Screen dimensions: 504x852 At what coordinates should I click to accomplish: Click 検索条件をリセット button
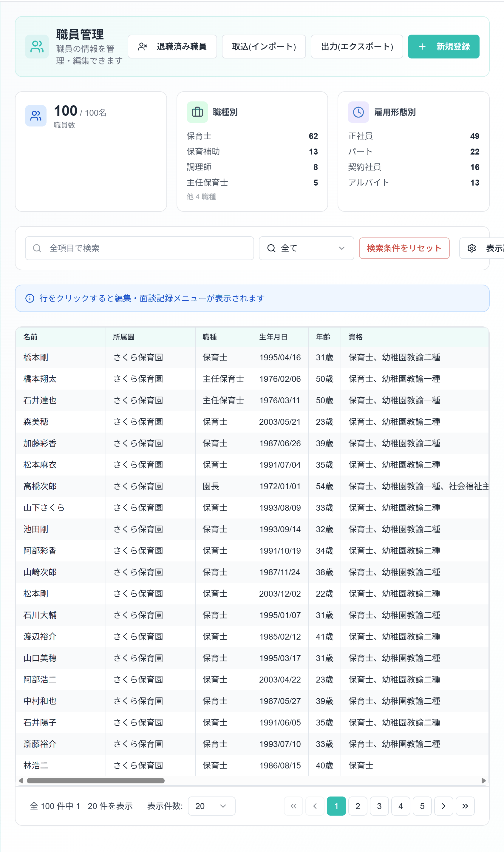point(404,248)
